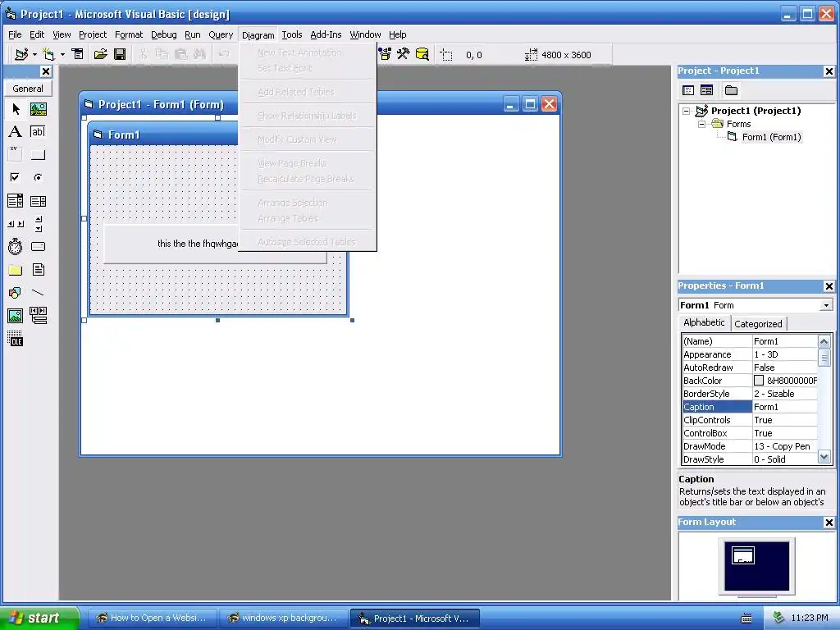
Task: Switch to 'windows xp backgrou...' taskbar window
Action: pyautogui.click(x=283, y=619)
